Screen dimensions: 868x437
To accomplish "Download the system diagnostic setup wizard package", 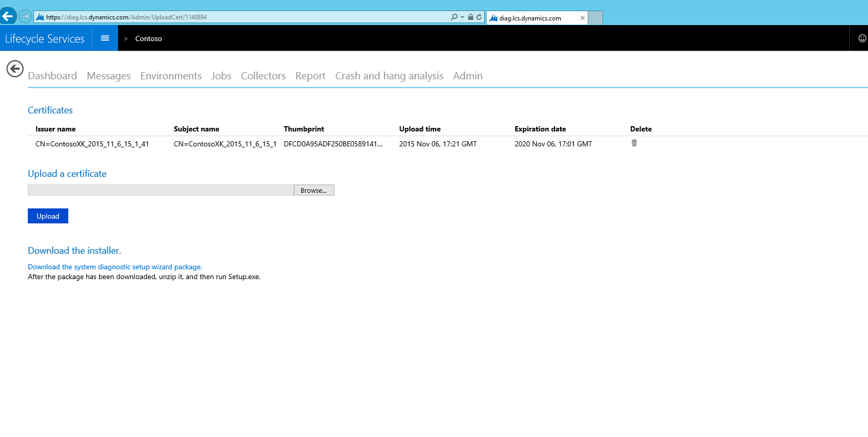I will click(x=115, y=267).
